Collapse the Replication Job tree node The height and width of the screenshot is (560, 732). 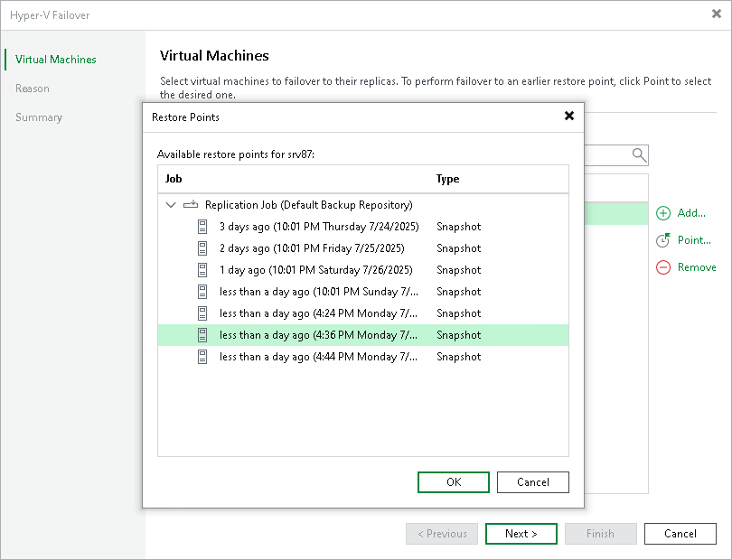tap(171, 205)
